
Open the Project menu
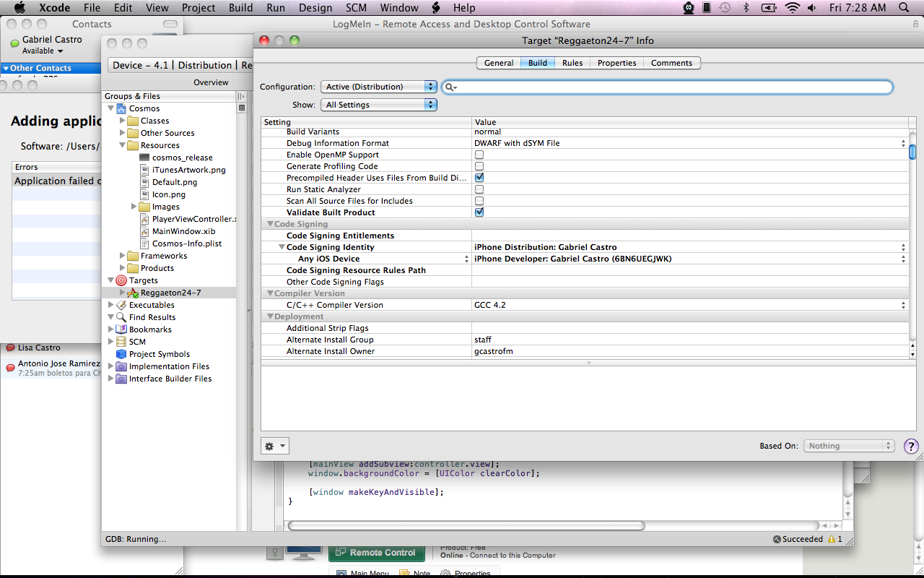(x=199, y=8)
